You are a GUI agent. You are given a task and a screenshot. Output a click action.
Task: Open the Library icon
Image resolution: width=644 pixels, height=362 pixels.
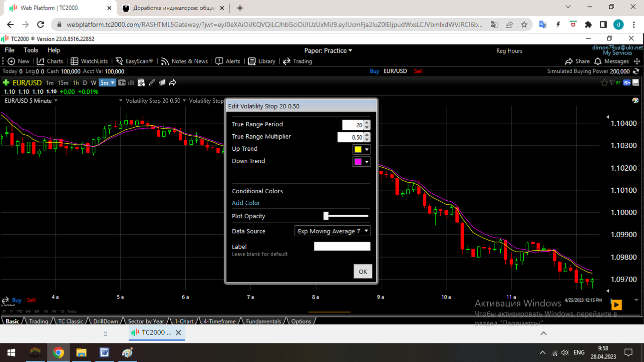(x=252, y=61)
